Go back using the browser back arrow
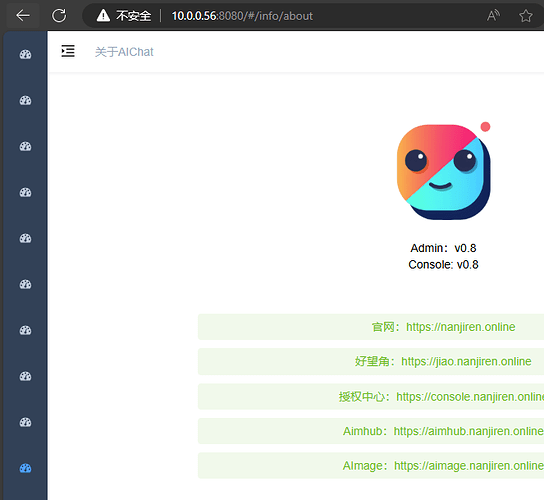Viewport: 544px width, 500px height. tap(23, 16)
